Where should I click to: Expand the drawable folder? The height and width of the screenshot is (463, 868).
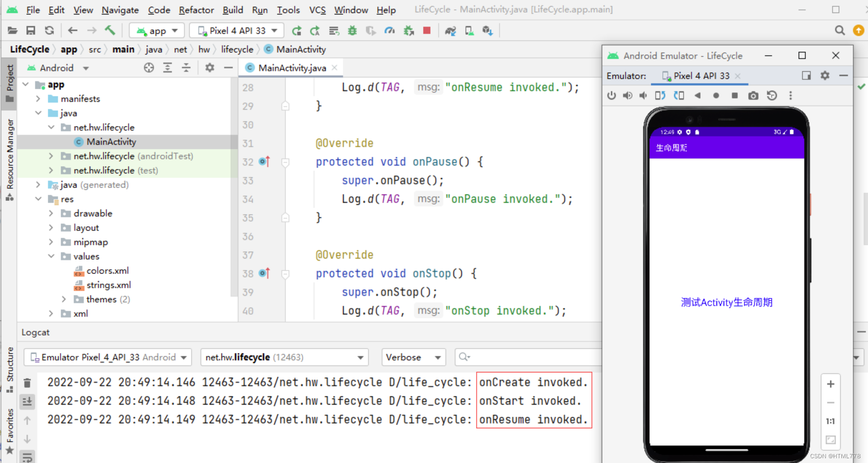click(51, 213)
